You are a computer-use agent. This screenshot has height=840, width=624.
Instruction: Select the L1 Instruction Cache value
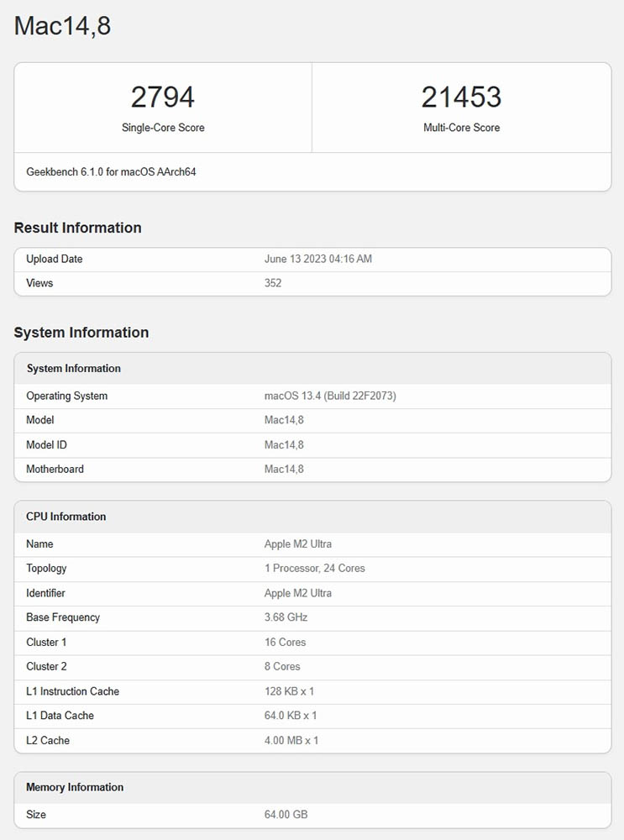coord(290,691)
